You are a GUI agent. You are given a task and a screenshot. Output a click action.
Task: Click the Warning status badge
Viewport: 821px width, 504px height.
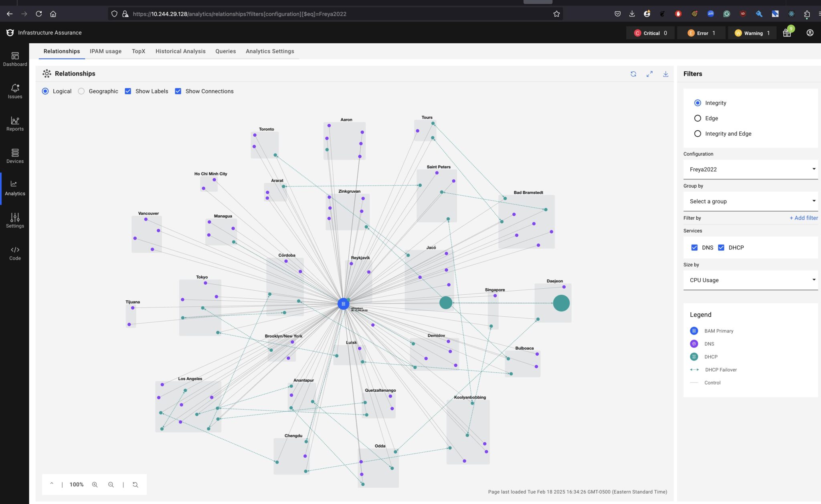[x=752, y=33]
